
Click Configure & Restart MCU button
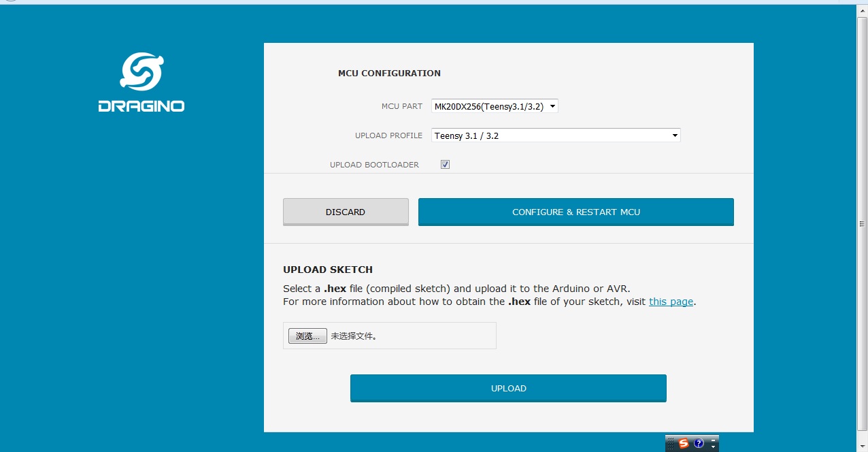[x=576, y=212]
